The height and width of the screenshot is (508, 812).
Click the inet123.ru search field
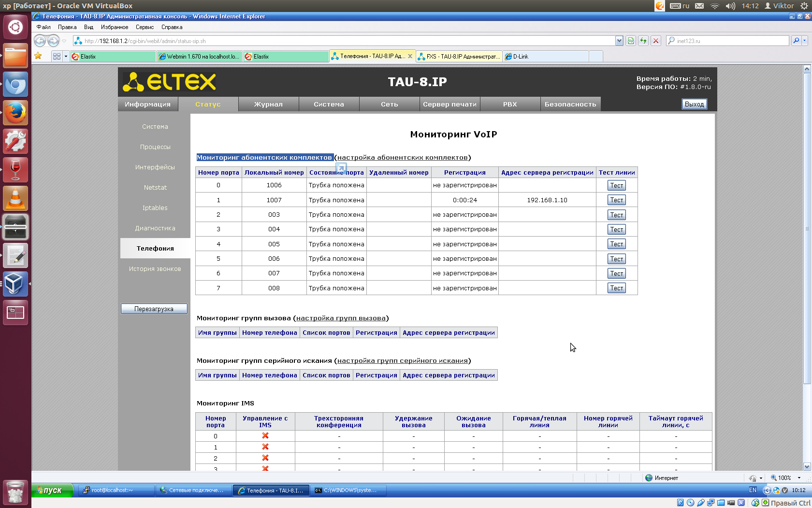(x=727, y=41)
